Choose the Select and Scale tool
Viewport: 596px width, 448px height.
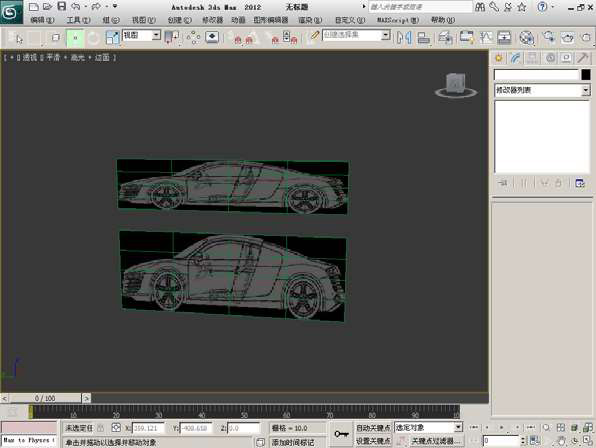pos(112,38)
